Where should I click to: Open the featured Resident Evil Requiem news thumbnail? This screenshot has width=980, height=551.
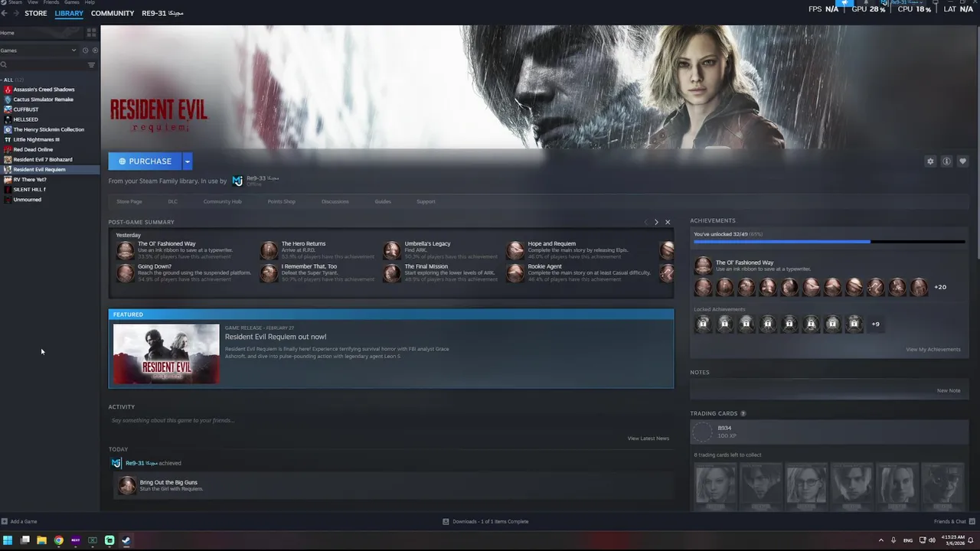point(166,354)
